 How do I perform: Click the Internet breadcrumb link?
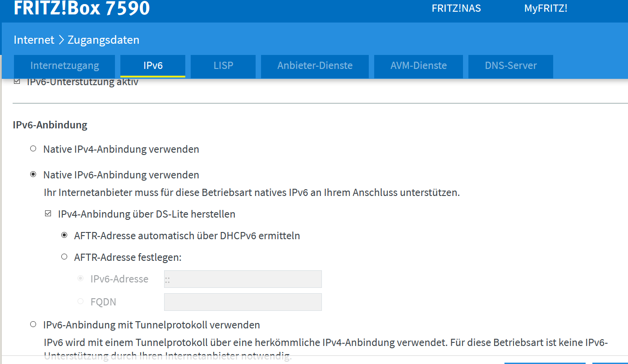pyautogui.click(x=34, y=40)
